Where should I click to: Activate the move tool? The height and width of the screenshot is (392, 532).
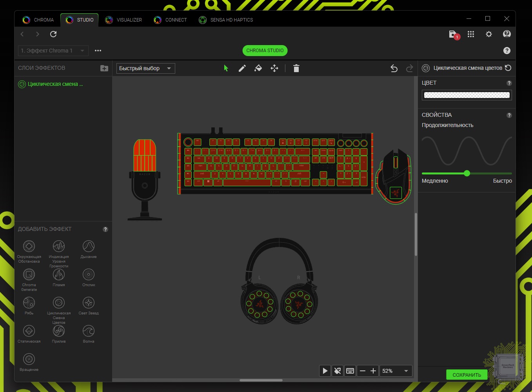click(274, 68)
